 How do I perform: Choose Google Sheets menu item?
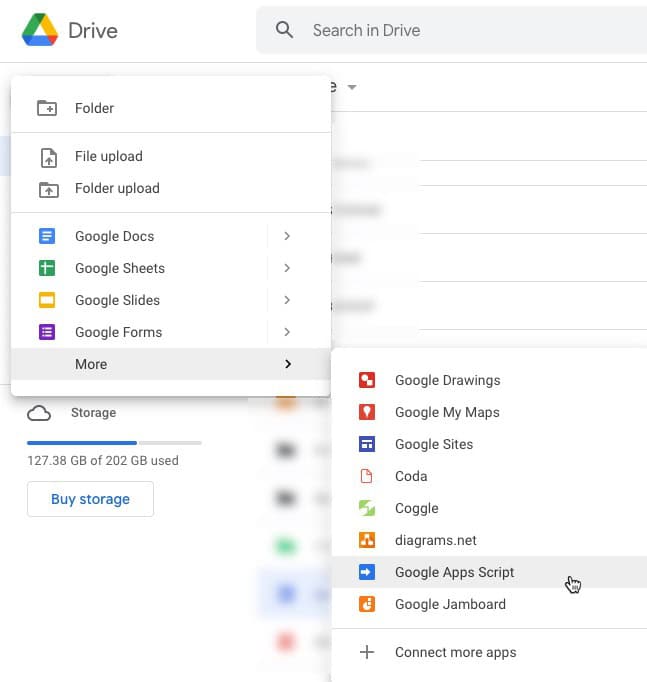(x=171, y=268)
